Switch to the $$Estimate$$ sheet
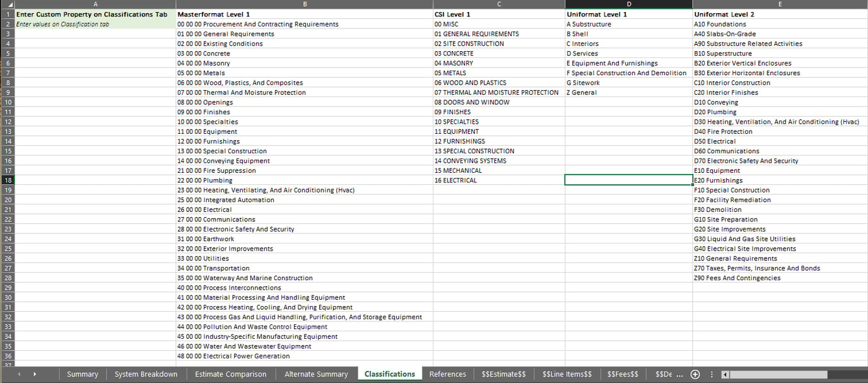Image resolution: width=868 pixels, height=383 pixels. click(503, 374)
